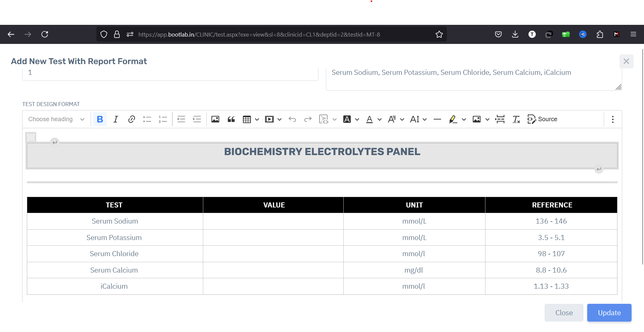Image resolution: width=644 pixels, height=332 pixels.
Task: Toggle bold formatting on
Action: coord(100,119)
